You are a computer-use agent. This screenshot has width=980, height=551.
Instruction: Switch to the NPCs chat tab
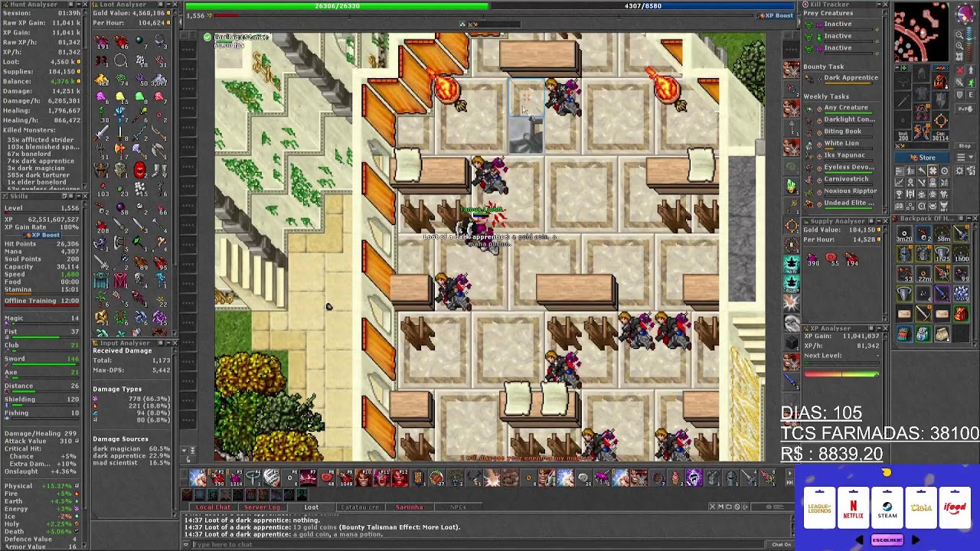(x=458, y=507)
